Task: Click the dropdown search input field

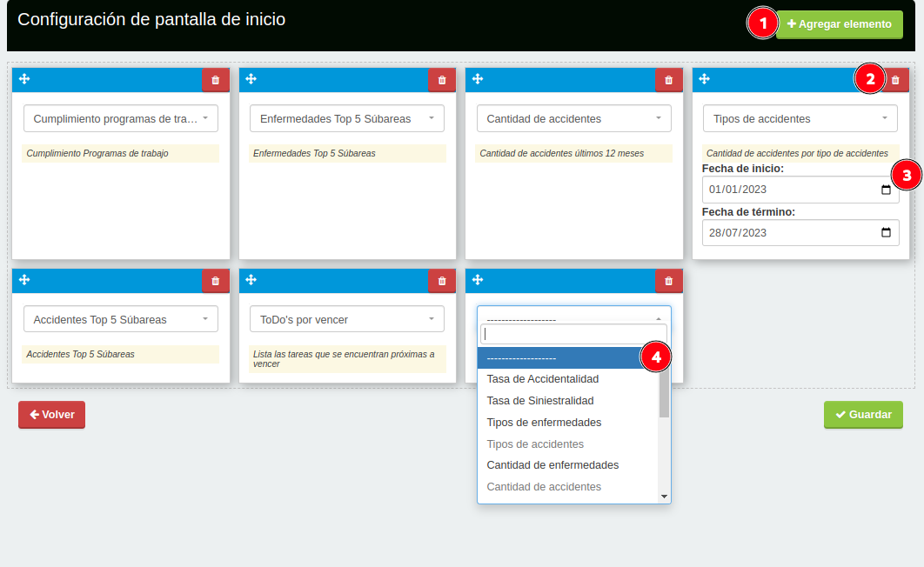Action: point(574,335)
